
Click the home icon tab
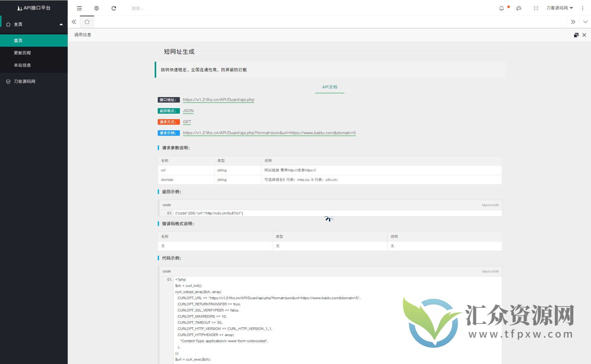(87, 22)
